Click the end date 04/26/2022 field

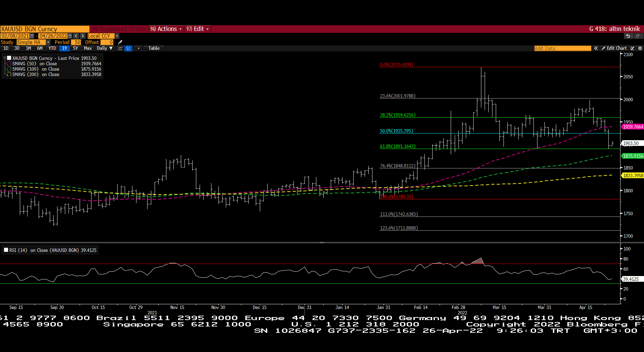[53, 36]
